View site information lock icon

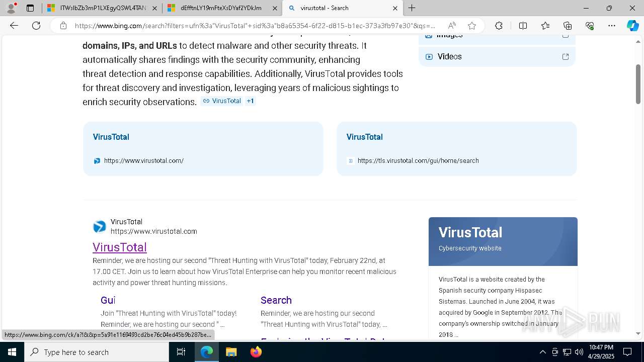click(63, 26)
